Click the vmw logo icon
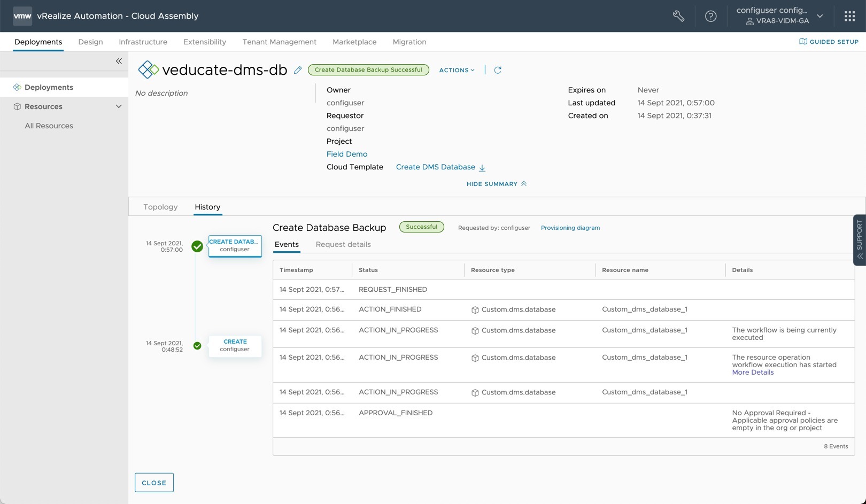 [x=22, y=16]
